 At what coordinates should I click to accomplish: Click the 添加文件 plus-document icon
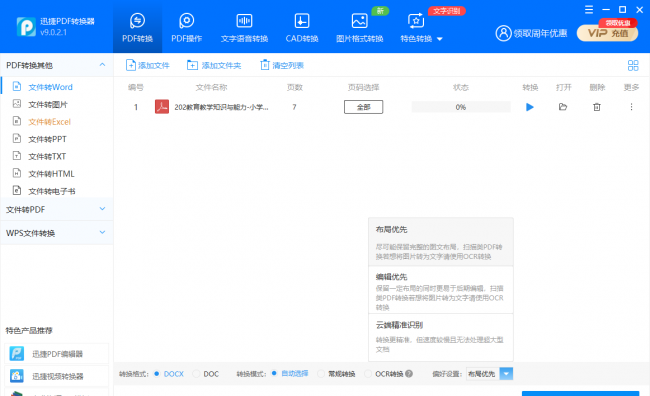click(x=131, y=65)
